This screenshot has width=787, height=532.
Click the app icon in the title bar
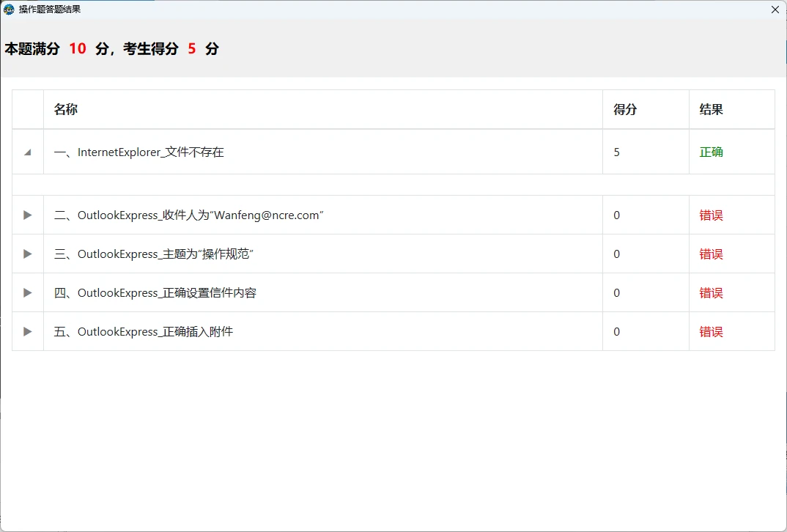[9, 10]
